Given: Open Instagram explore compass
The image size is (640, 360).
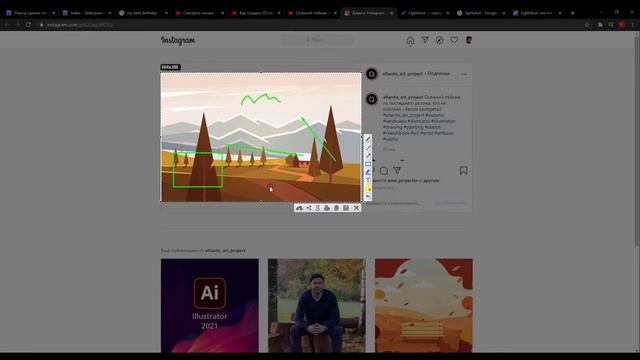Looking at the screenshot, I should coord(440,40).
